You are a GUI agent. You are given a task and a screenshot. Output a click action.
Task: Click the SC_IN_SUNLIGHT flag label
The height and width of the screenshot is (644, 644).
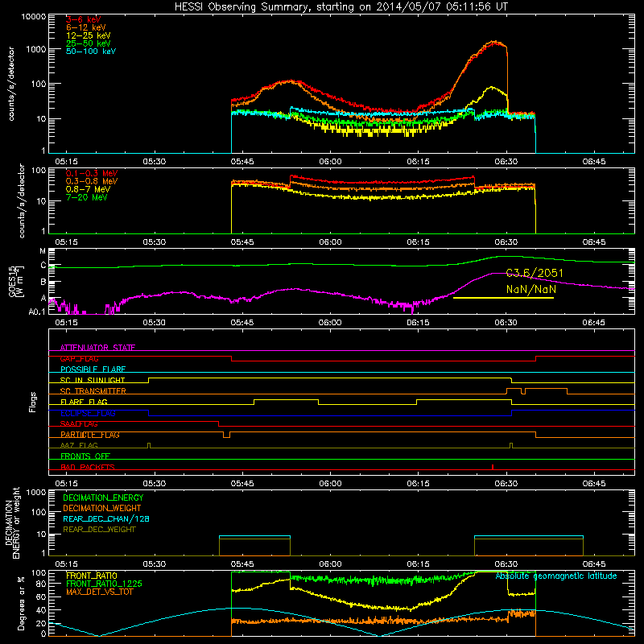point(93,380)
